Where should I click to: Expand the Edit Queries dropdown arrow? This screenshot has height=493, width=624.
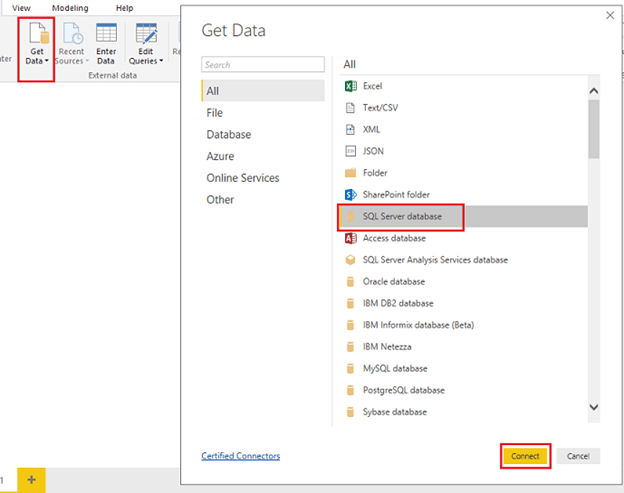(x=161, y=61)
